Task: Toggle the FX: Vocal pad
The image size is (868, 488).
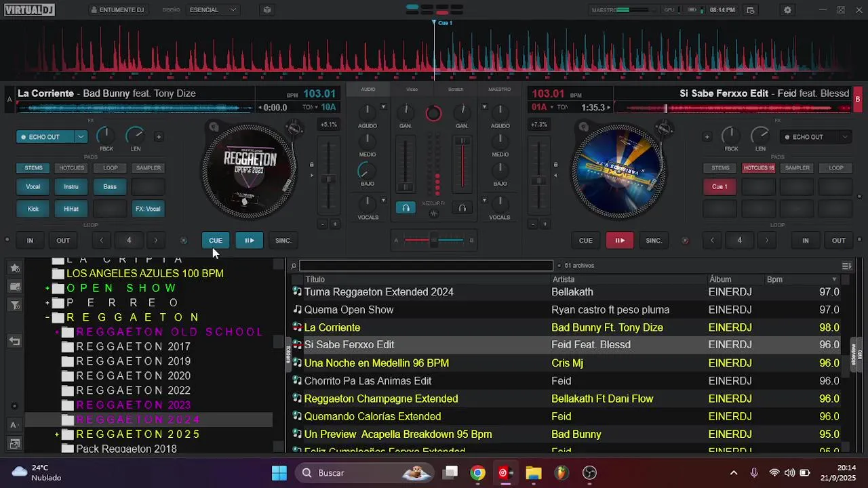Action: pos(148,209)
